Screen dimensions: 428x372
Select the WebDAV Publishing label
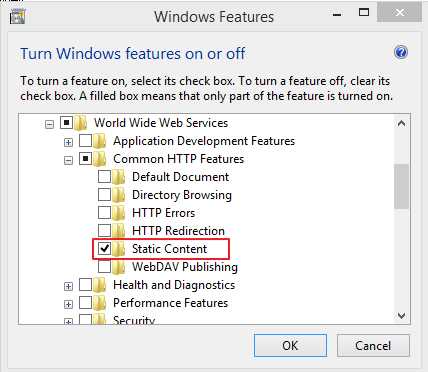tap(185, 267)
